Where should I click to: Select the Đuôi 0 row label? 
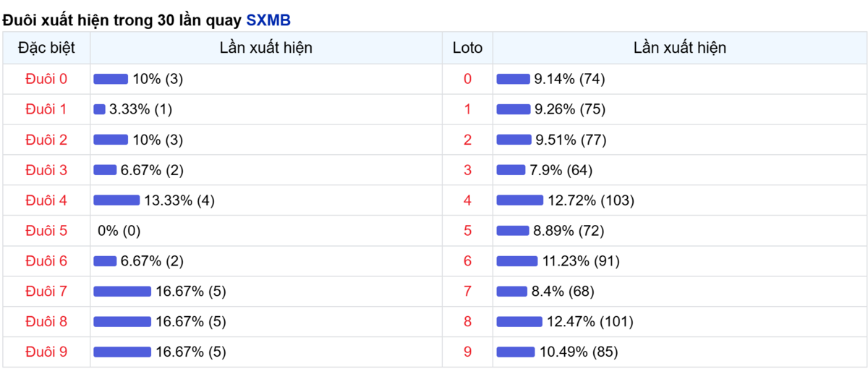point(46,79)
